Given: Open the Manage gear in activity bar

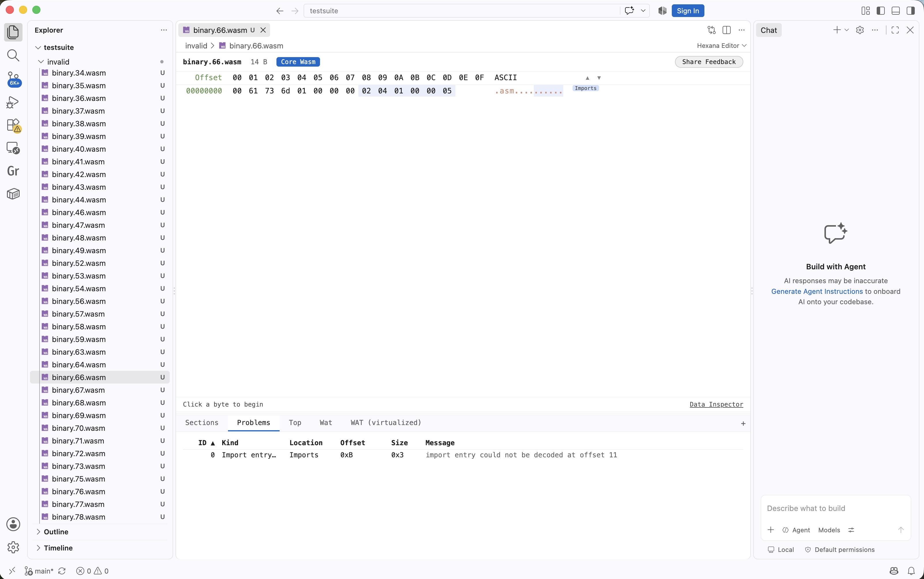Looking at the screenshot, I should click(x=13, y=547).
